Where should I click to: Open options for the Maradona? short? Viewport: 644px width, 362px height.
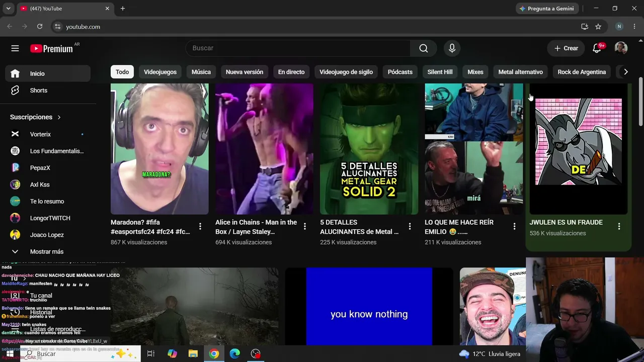200,227
